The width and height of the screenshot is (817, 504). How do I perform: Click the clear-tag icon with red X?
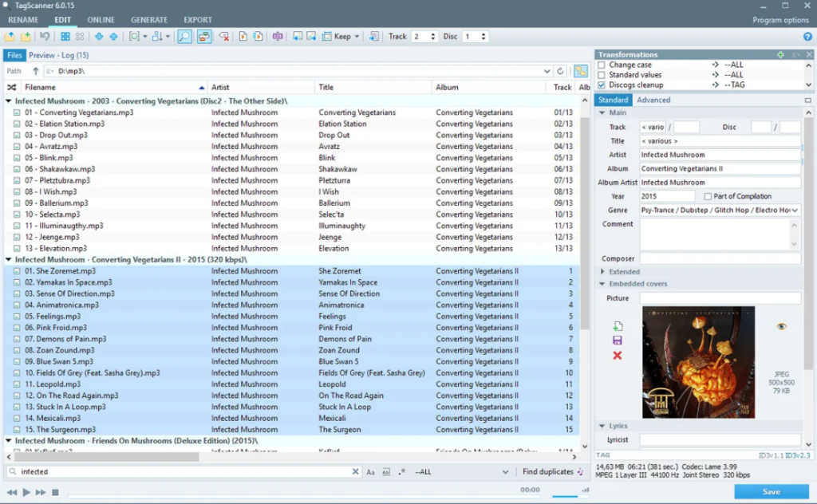(x=224, y=37)
